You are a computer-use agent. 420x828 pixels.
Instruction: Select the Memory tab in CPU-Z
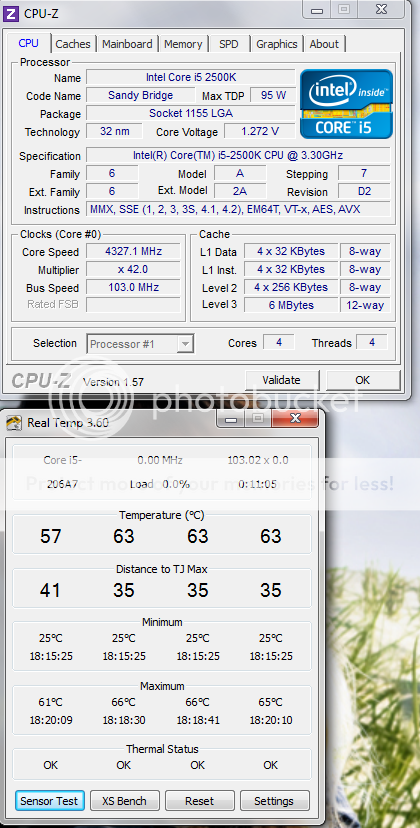coord(183,44)
